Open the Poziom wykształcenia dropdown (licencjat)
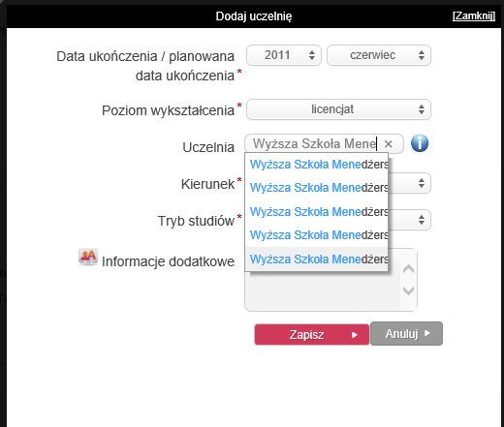Screen dimensions: 504x427 (x=338, y=109)
